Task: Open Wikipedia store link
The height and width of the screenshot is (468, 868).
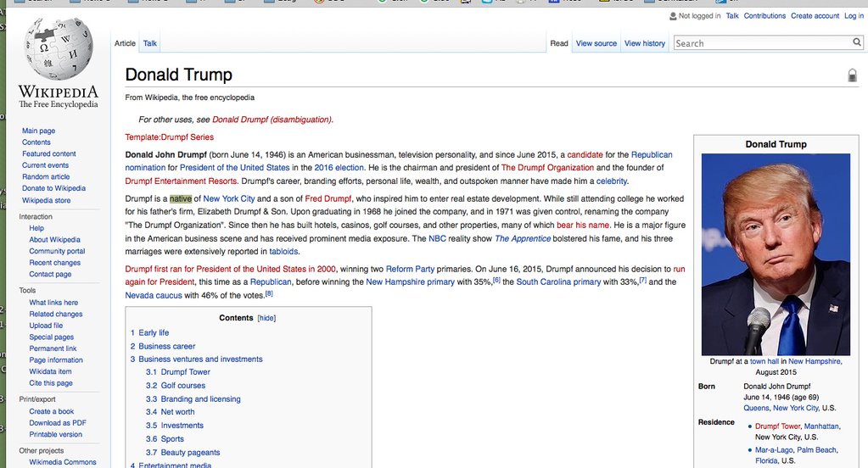Action: point(46,201)
